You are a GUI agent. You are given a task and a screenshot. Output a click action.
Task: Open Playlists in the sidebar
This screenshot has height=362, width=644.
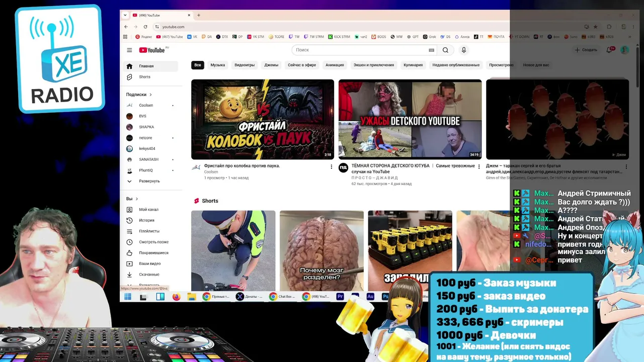click(x=150, y=231)
